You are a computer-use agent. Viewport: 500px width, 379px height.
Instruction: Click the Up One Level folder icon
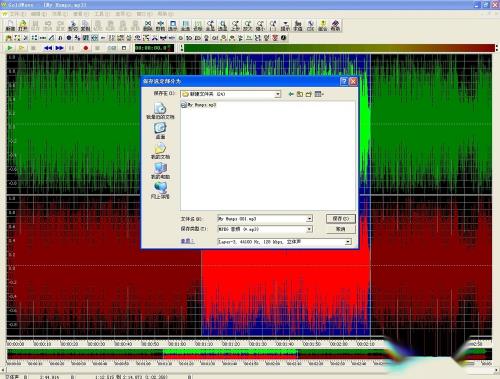[300, 94]
